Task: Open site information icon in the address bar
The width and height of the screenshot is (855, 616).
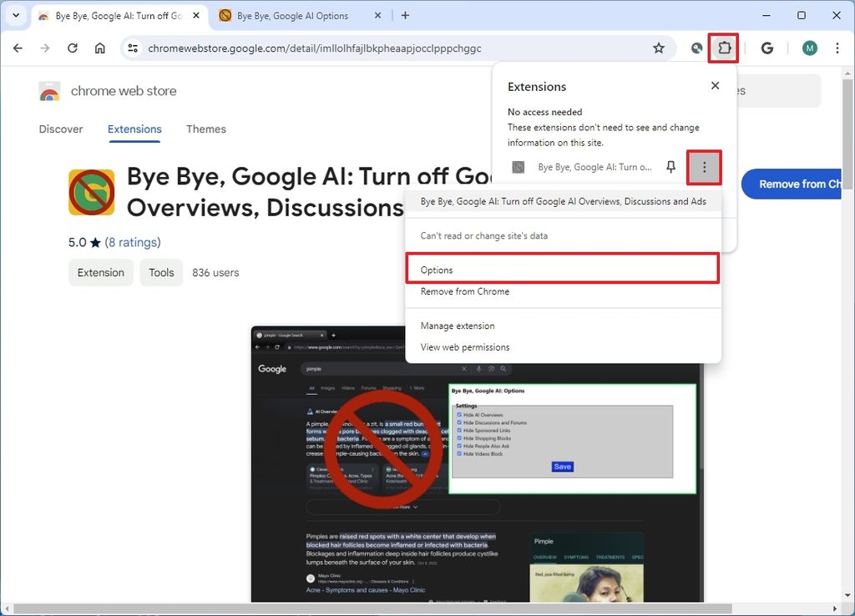Action: pos(132,48)
